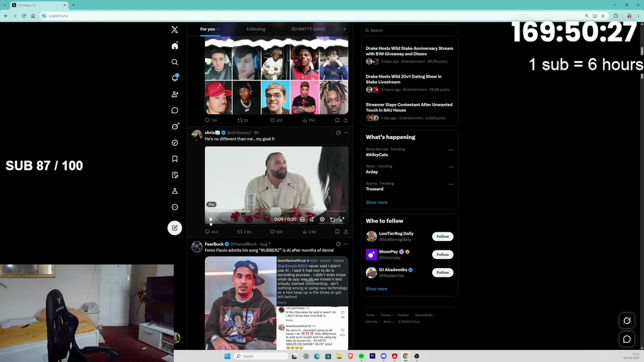
Task: Add a new timeline tab with plus
Action: pos(344,29)
